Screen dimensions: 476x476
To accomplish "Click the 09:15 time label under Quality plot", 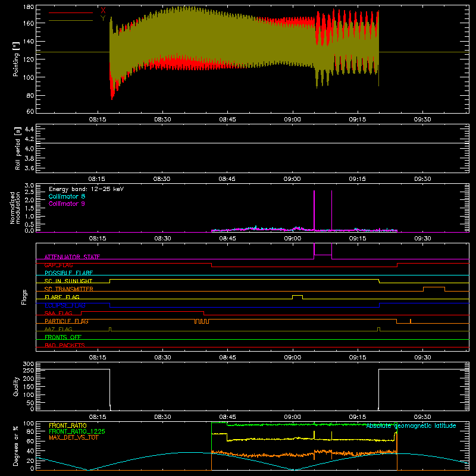I will click(x=358, y=417).
